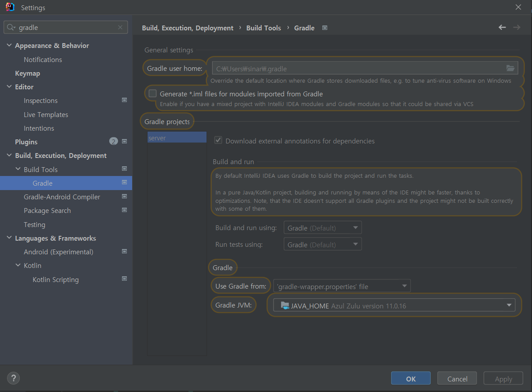Screen dimensions: 532x392
Task: Focus the settings search field
Action: 66,27
